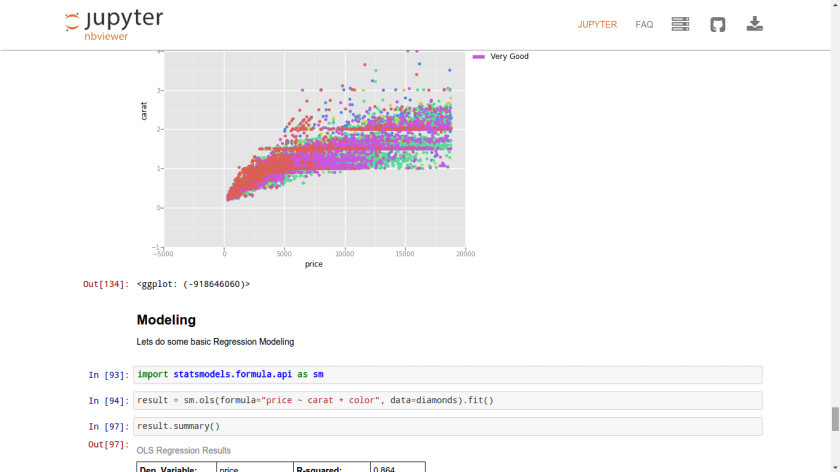Select the sm.ols formula code cell
The image size is (840, 472).
click(x=447, y=400)
